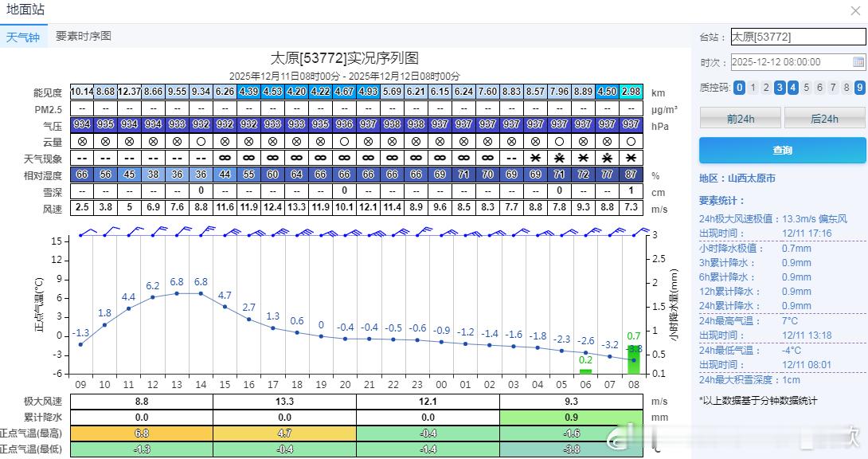The image size is (868, 459).
Task: Select the 0.2 precipitation bar at hour 06
Action: point(585,371)
